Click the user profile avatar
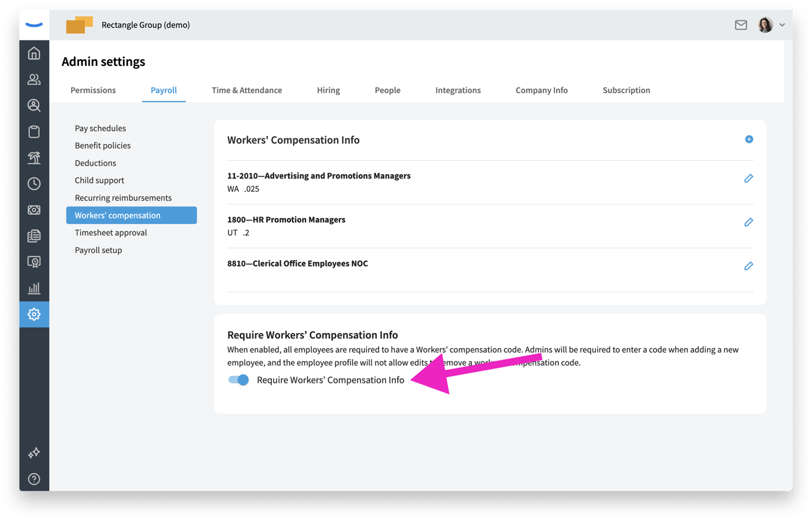Screen dimensions: 812x520 765,25
